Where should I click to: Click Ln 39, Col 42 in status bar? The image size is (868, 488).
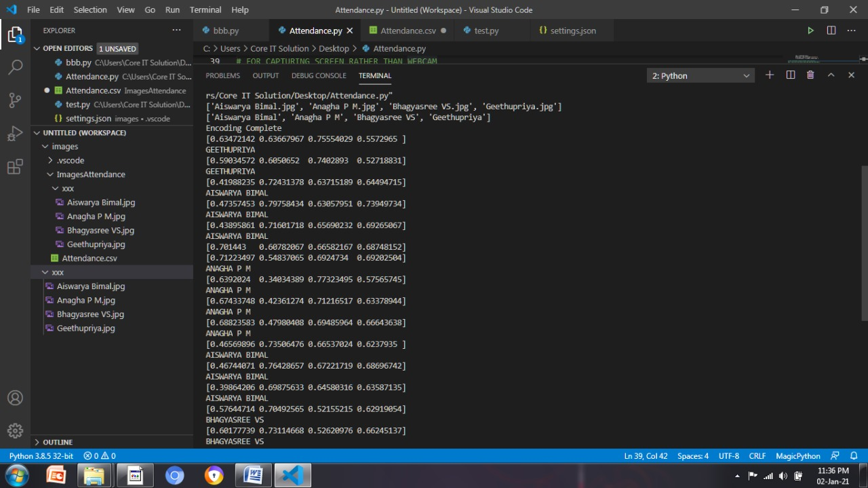coord(646,456)
